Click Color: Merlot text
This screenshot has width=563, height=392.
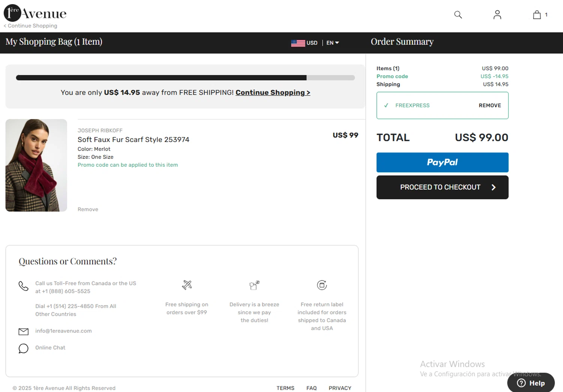click(x=94, y=149)
